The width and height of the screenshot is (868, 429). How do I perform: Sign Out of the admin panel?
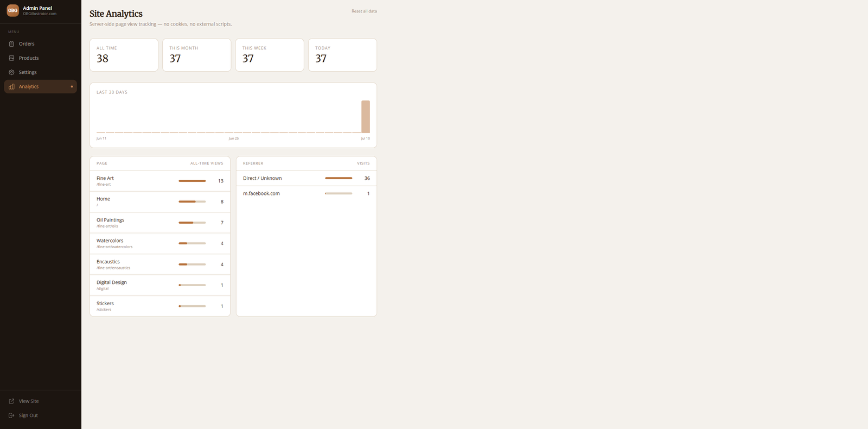[40, 415]
